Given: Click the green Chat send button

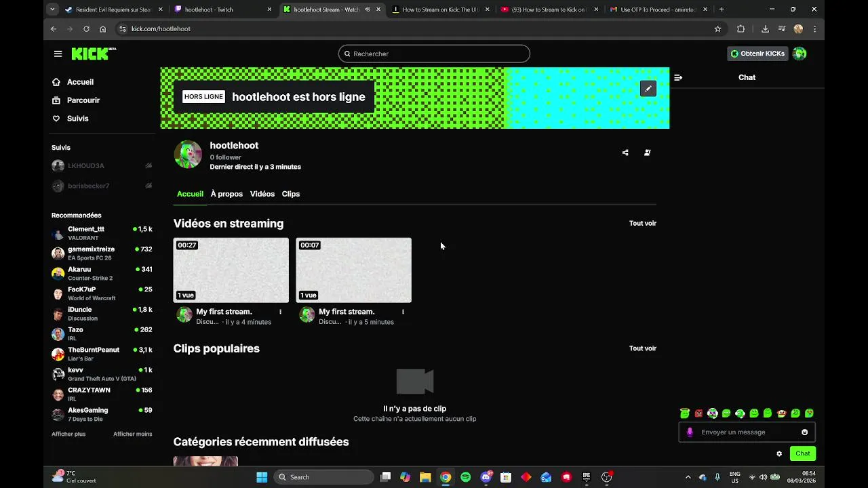Looking at the screenshot, I should pyautogui.click(x=803, y=453).
